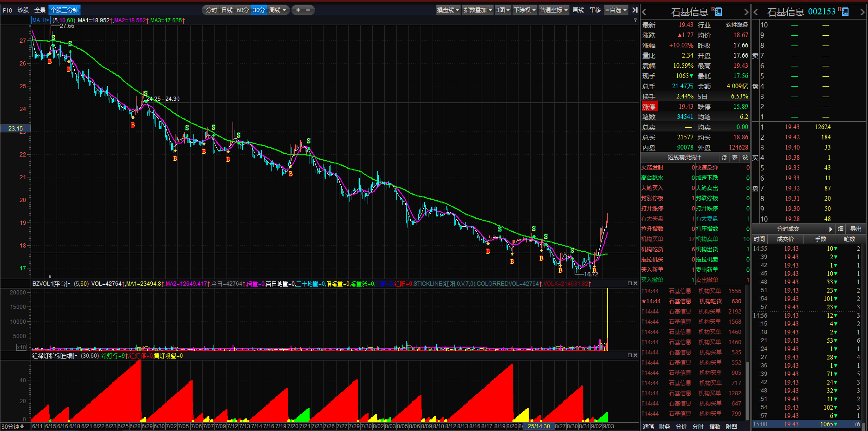Open the 操盘线 dropdown
Viewport: 868px width, 431px height.
click(448, 10)
